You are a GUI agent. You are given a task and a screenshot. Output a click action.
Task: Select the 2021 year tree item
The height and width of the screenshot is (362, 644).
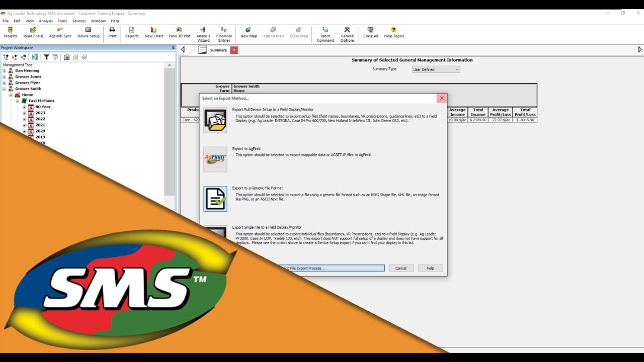pos(40,125)
